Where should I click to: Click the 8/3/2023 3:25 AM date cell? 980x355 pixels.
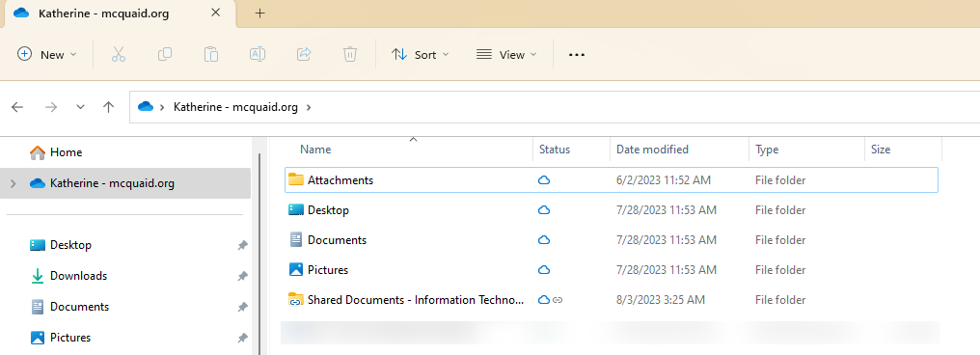point(660,300)
